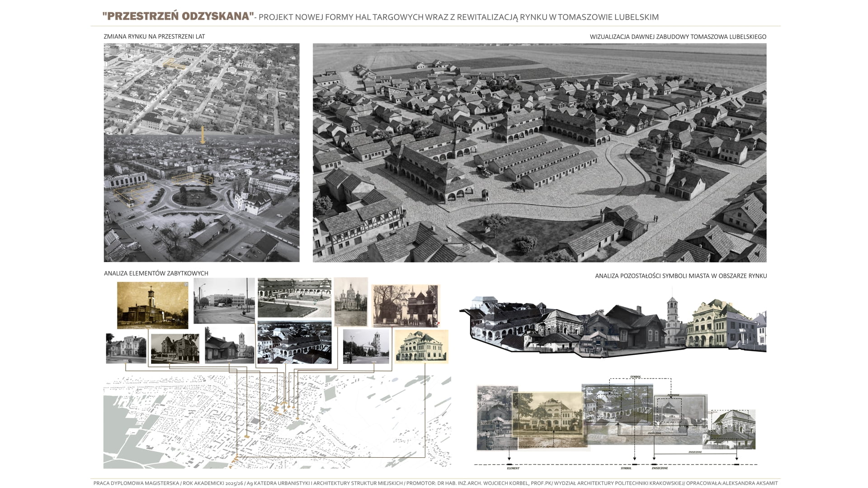This screenshot has width=868, height=488.
Task: Open the arcaded market hall with buses photo
Action: tap(294, 298)
